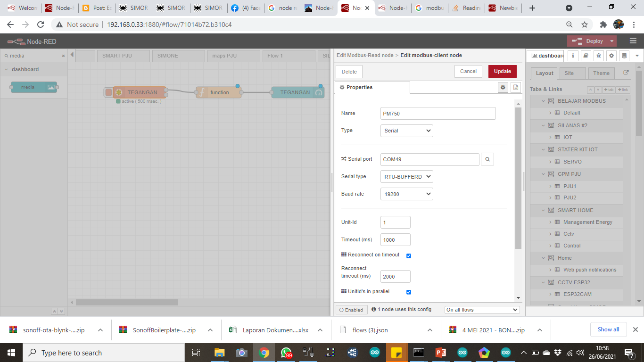Open the Node-RED hamburger main menu
Screen dimensions: 644x362
pyautogui.click(x=633, y=41)
